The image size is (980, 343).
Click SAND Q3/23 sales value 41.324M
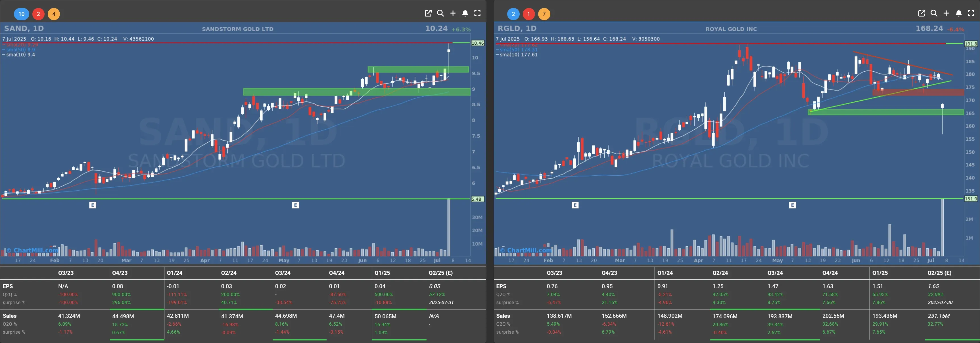point(69,316)
